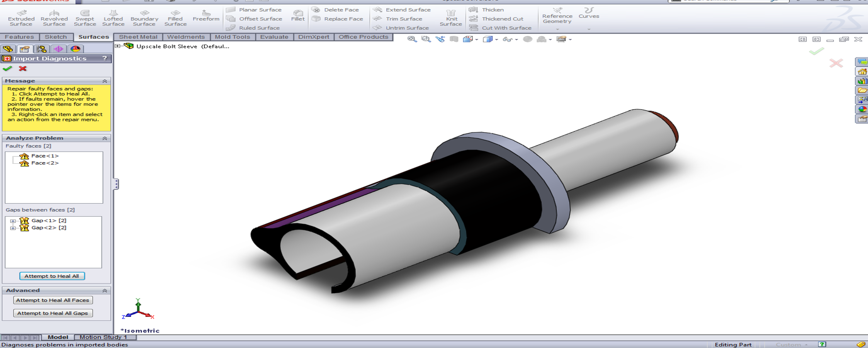
Task: Use the Delete Face command
Action: [335, 10]
